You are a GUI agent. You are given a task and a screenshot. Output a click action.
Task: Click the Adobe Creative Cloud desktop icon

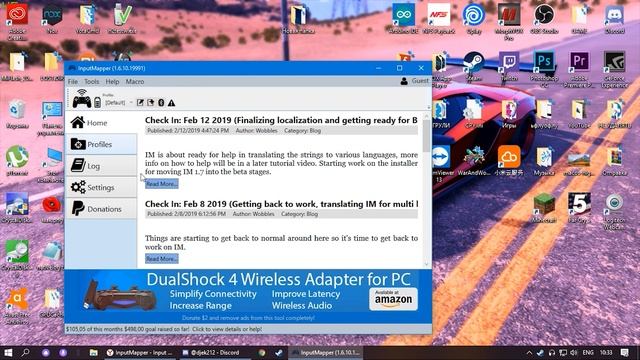point(17,21)
